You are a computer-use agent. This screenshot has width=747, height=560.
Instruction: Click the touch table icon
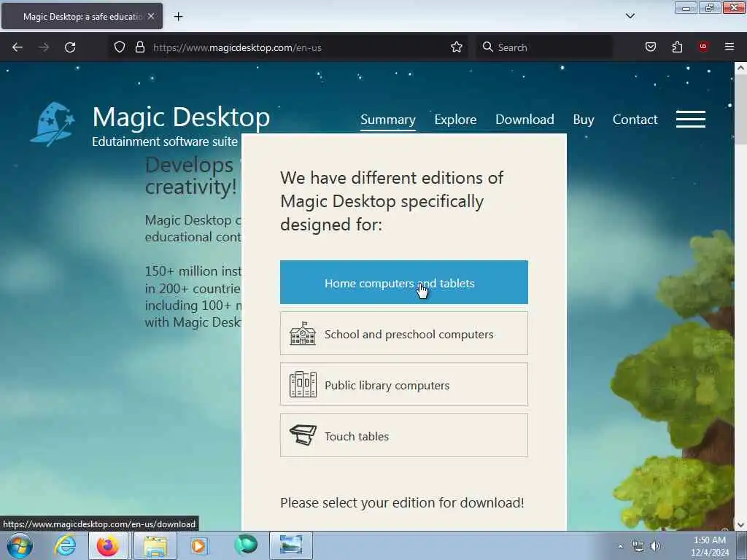pos(303,435)
